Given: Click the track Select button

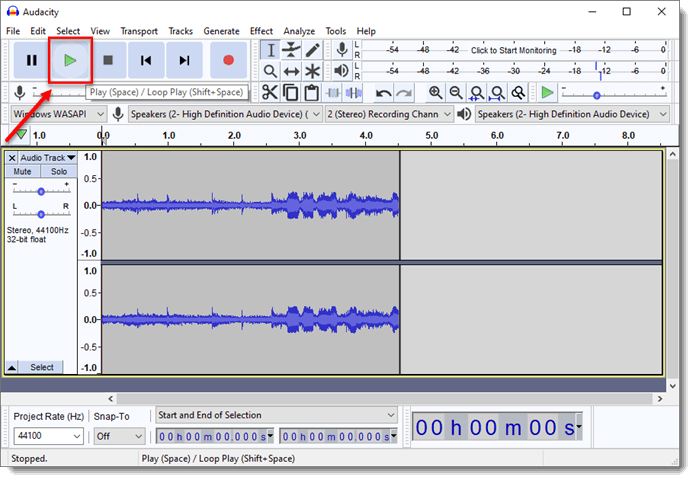Looking at the screenshot, I should click(x=42, y=368).
